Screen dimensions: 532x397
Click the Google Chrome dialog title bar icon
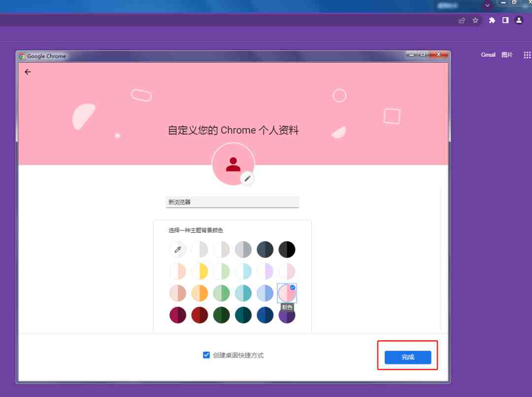[x=22, y=56]
